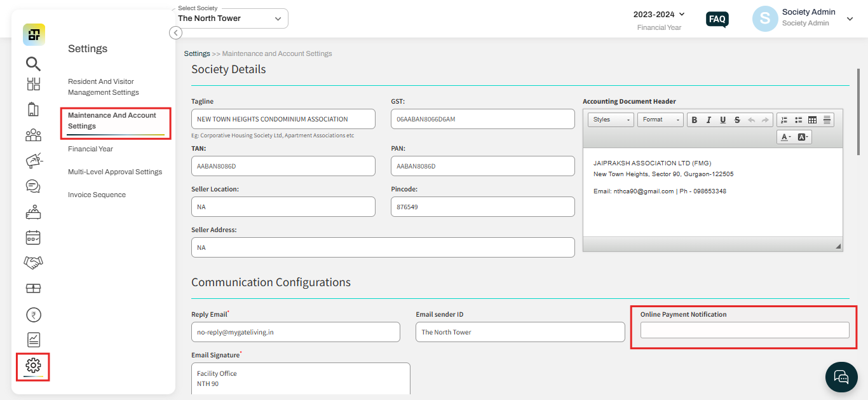Insert a table in the header editor
The image size is (868, 400).
813,120
